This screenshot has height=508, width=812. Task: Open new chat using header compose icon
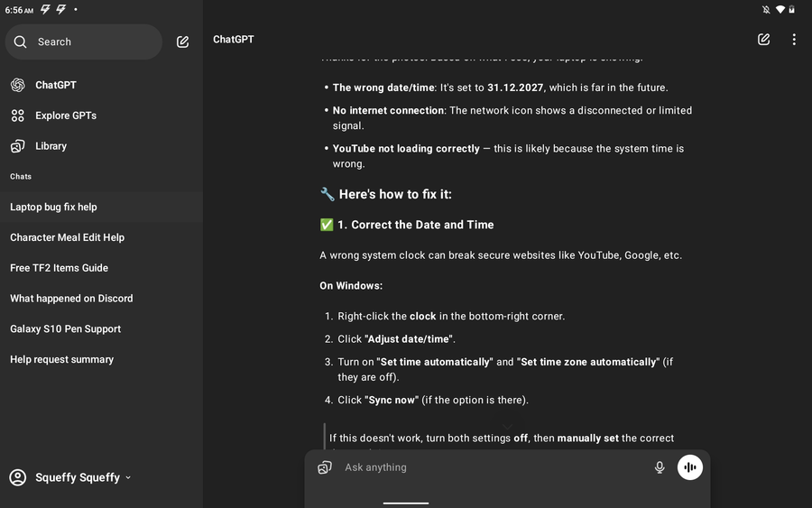(763, 40)
